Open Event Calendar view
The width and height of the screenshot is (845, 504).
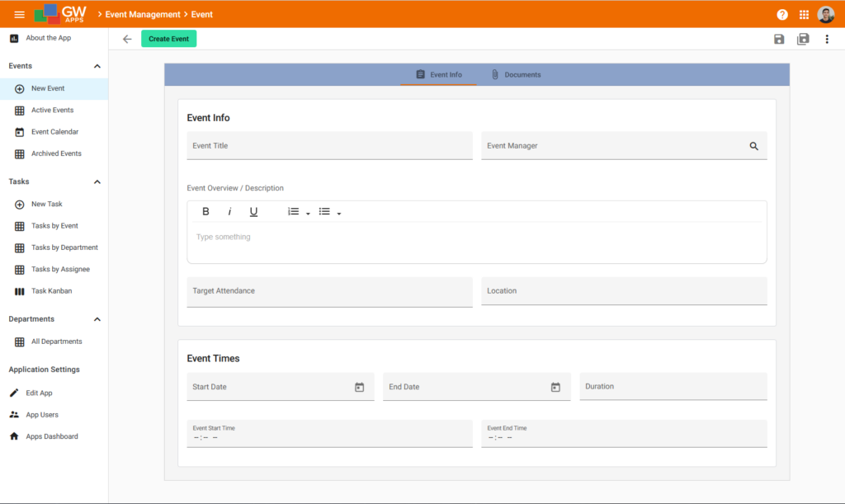(54, 132)
